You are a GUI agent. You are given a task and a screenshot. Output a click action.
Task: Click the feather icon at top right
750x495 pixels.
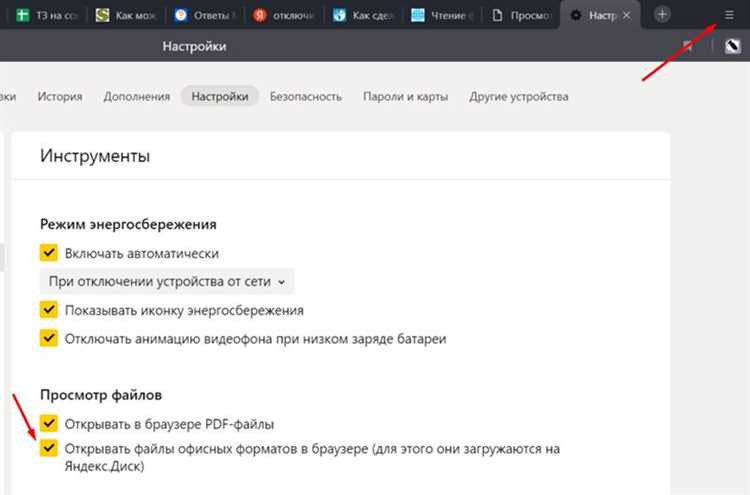[732, 47]
